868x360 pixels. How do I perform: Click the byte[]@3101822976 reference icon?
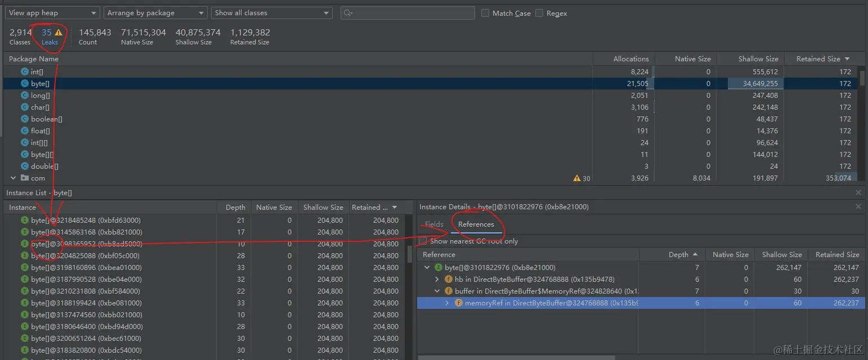439,267
